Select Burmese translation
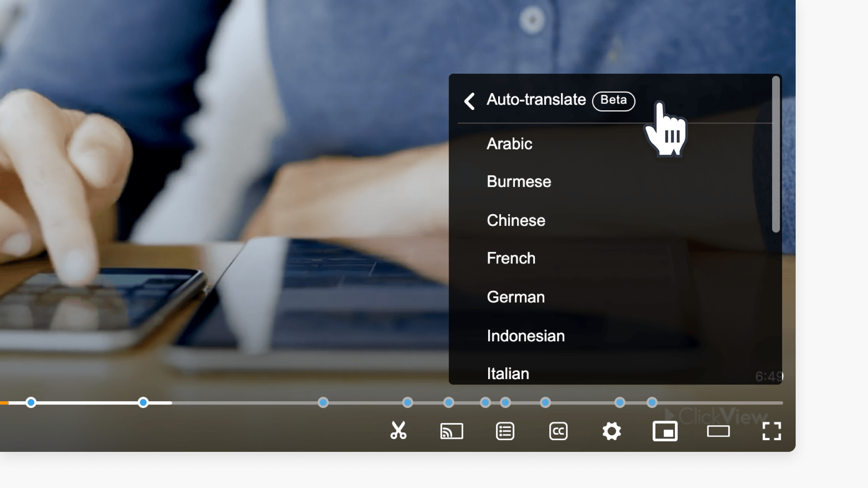 [615, 182]
